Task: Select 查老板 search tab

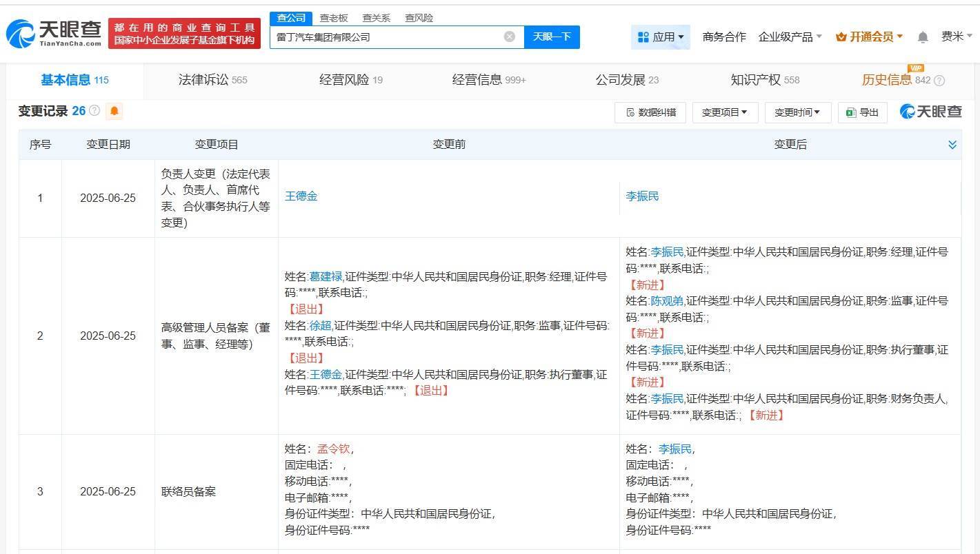Action: point(334,18)
